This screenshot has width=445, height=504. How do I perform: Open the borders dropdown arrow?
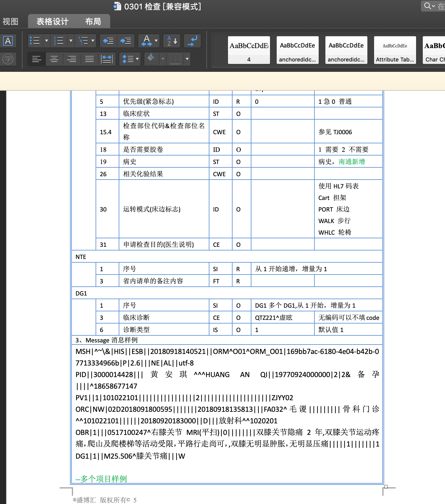(187, 59)
